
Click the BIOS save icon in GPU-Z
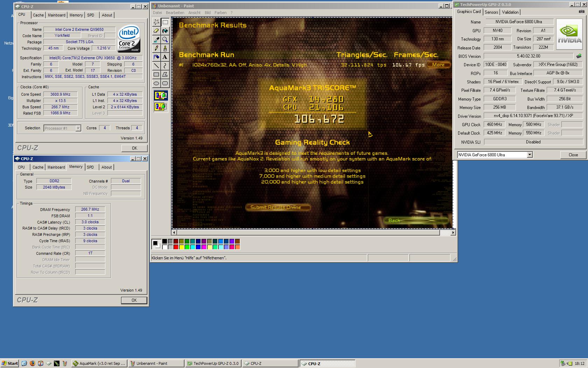579,56
